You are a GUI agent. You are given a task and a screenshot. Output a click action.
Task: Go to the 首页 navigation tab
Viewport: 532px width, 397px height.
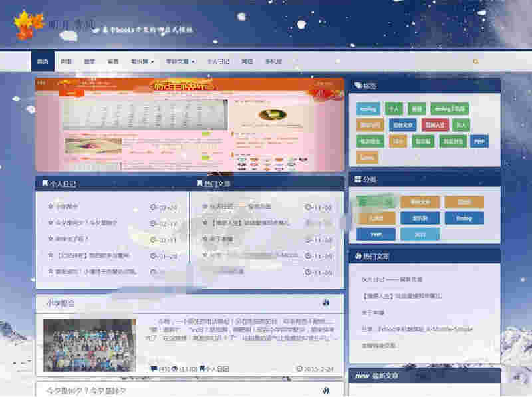click(43, 61)
